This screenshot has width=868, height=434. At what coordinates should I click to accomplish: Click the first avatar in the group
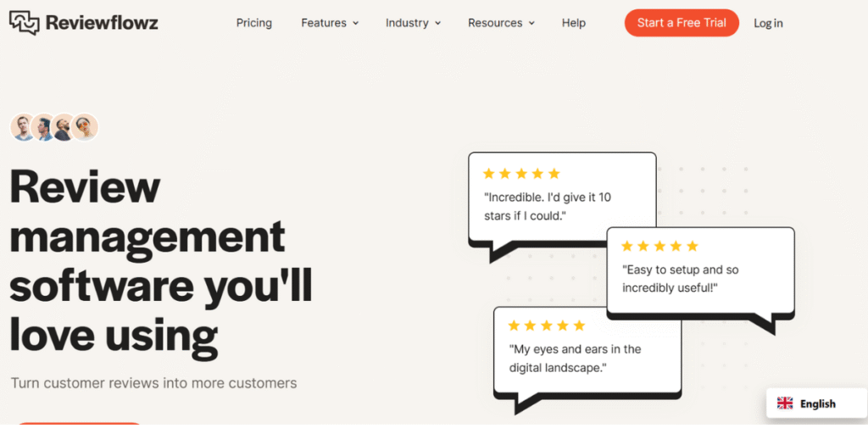coord(23,127)
